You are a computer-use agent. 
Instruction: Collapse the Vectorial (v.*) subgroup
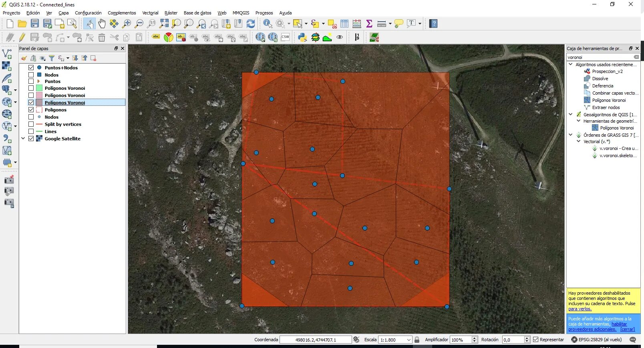point(579,141)
